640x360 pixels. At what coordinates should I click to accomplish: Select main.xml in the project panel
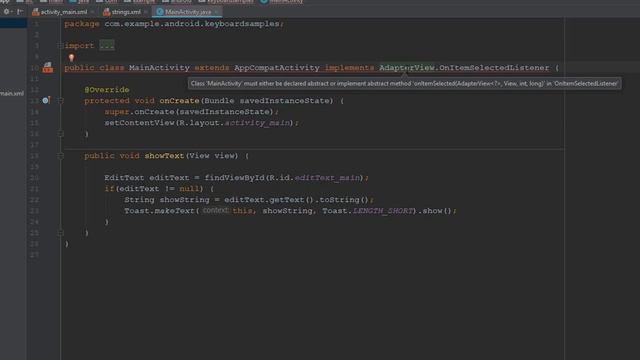click(12, 93)
